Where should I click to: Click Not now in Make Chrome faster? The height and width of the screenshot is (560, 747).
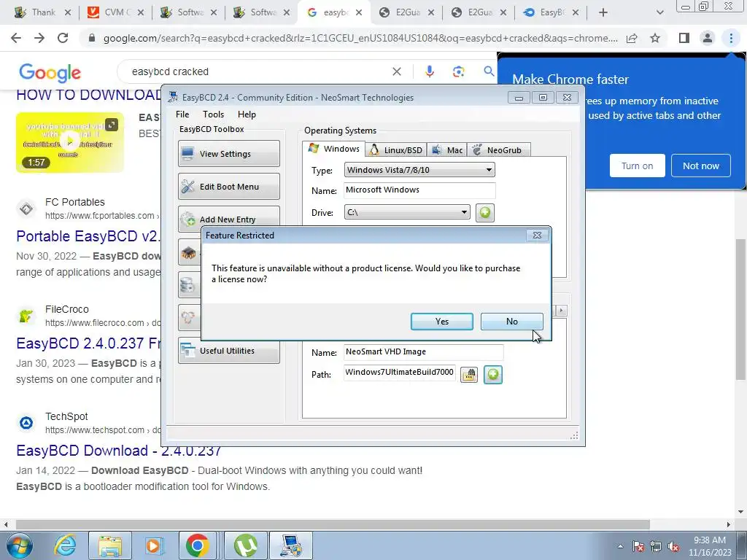pyautogui.click(x=701, y=166)
